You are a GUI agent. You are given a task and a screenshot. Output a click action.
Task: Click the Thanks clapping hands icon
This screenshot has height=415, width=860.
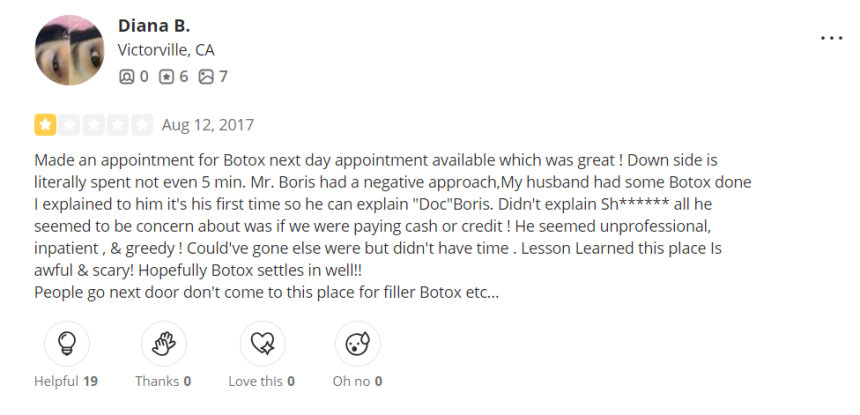click(163, 344)
